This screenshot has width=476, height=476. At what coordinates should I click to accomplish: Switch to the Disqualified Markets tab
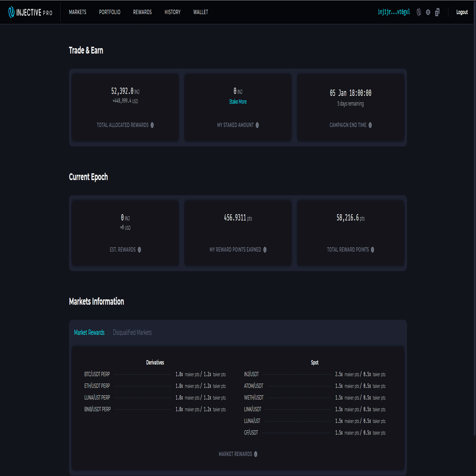132,332
